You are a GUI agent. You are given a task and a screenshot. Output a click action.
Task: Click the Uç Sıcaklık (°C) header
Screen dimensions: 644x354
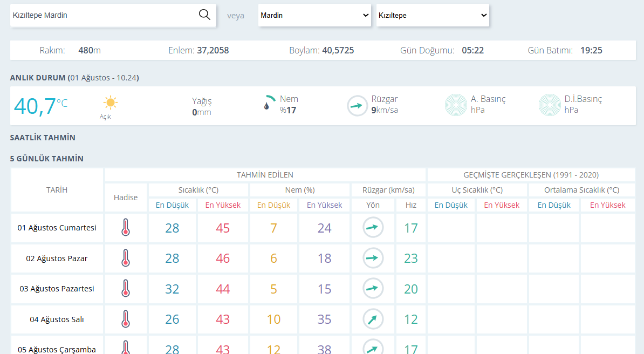pyautogui.click(x=477, y=190)
